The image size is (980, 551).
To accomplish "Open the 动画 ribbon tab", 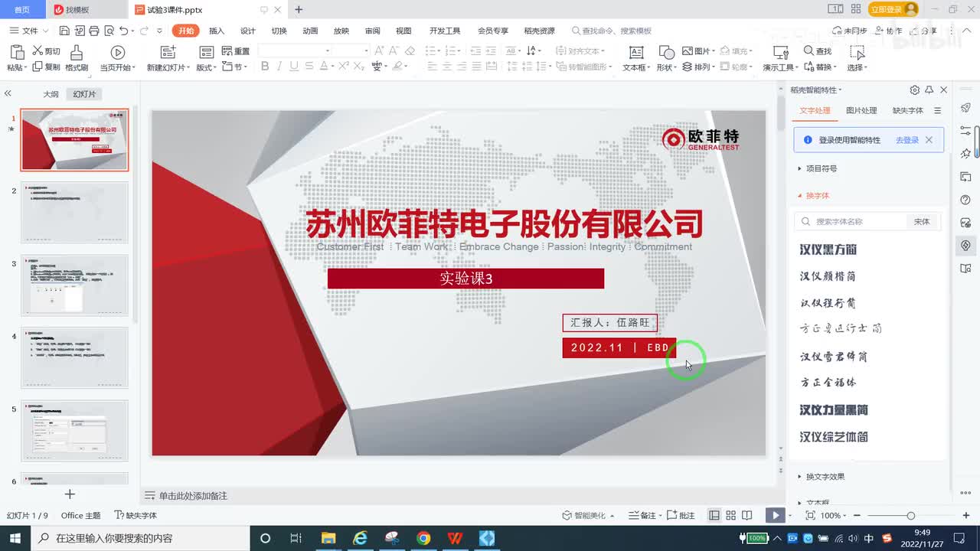I will point(310,31).
